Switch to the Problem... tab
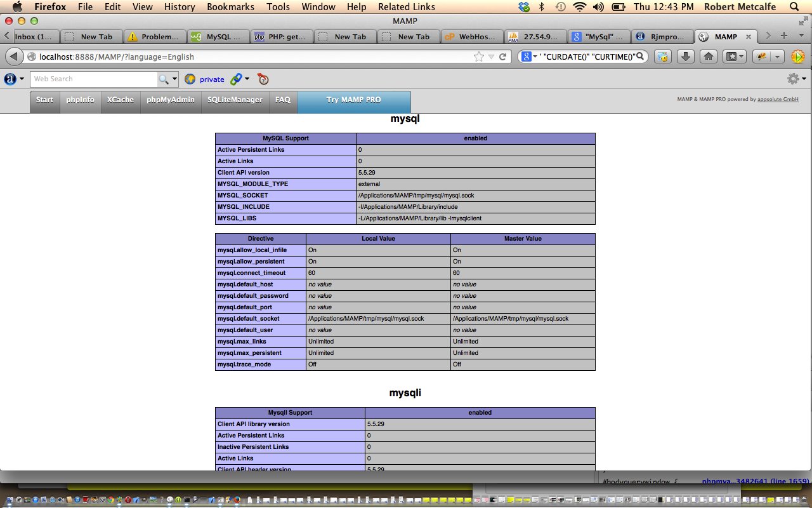This screenshot has width=812, height=508. pyautogui.click(x=155, y=36)
